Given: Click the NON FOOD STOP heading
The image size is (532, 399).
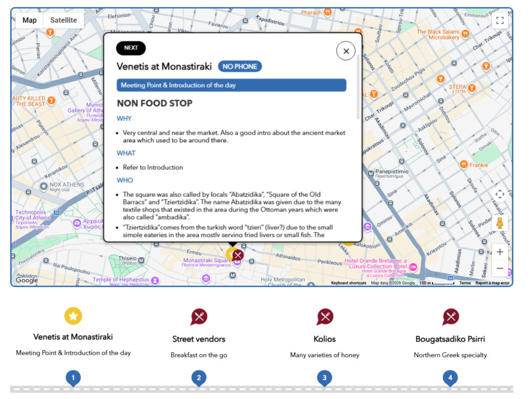Looking at the screenshot, I should [155, 104].
